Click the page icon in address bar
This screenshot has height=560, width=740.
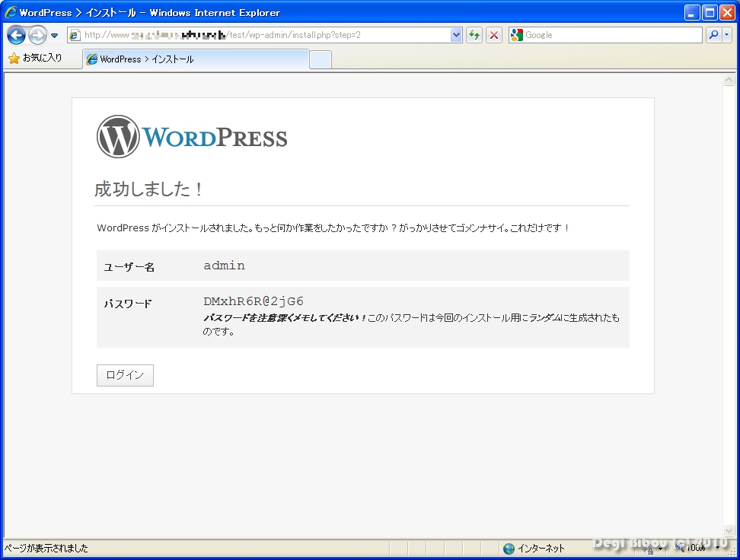pyautogui.click(x=75, y=35)
